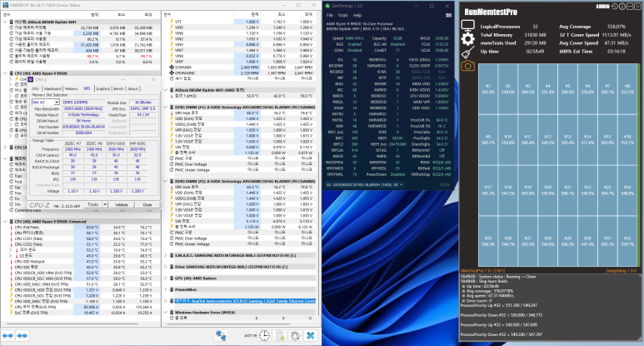Screen dimensions: 644x346
Task: Switch to Memory tab in CPU-Z
Action: (x=72, y=88)
